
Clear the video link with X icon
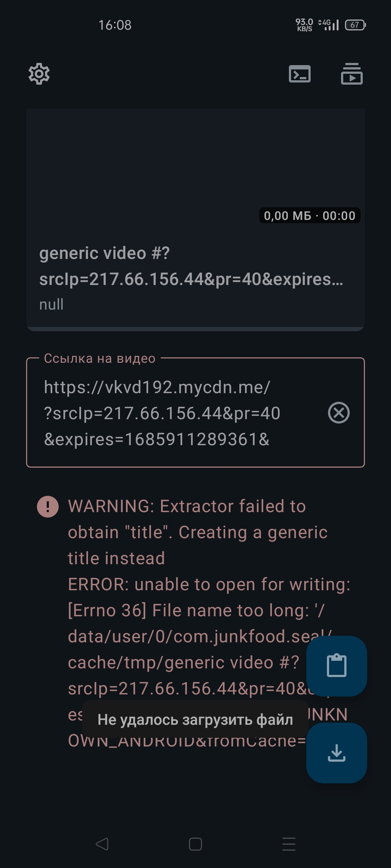click(339, 413)
